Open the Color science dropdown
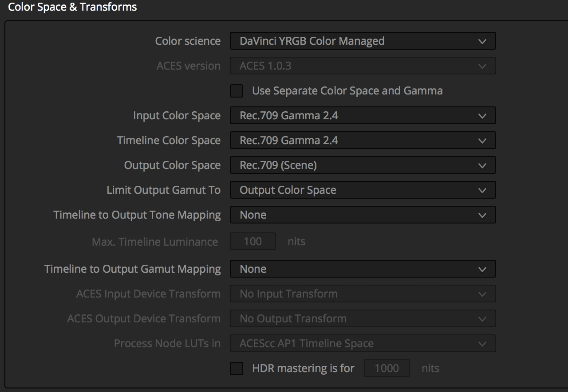 [x=363, y=41]
